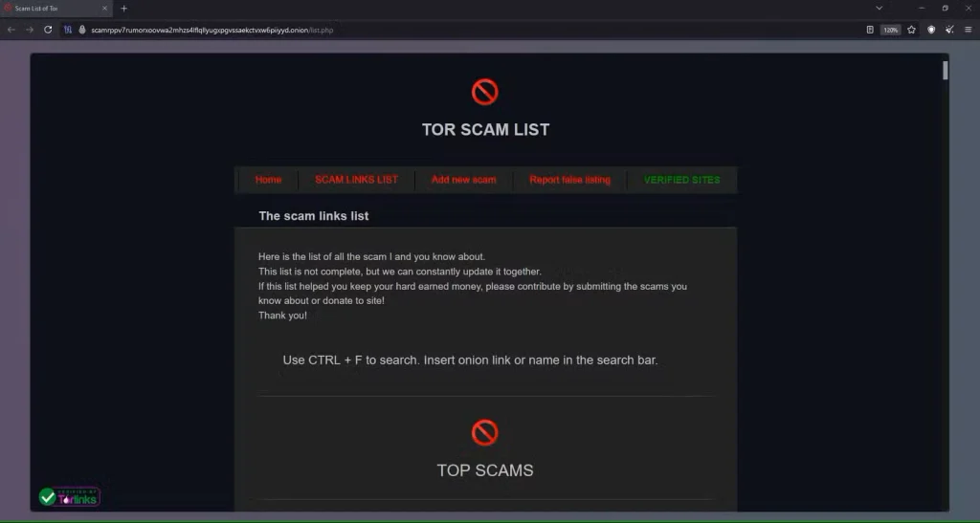Open a new tab with plus button
Screen dimensions: 980x523
click(123, 8)
